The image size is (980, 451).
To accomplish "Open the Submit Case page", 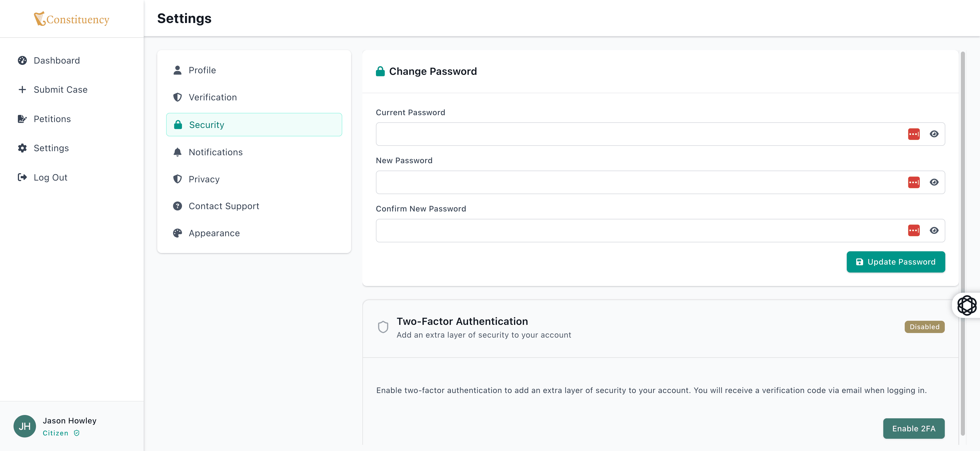I will coord(60,89).
